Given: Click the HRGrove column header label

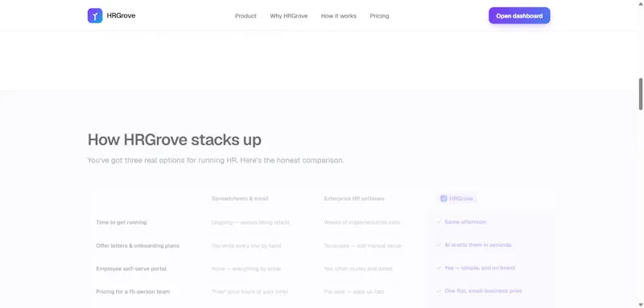Looking at the screenshot, I should (461, 199).
